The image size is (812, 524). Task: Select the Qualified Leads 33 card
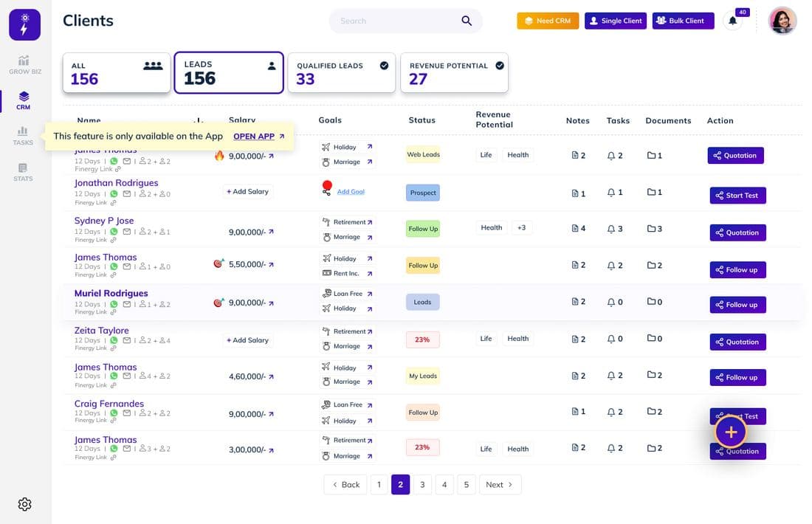pos(341,73)
